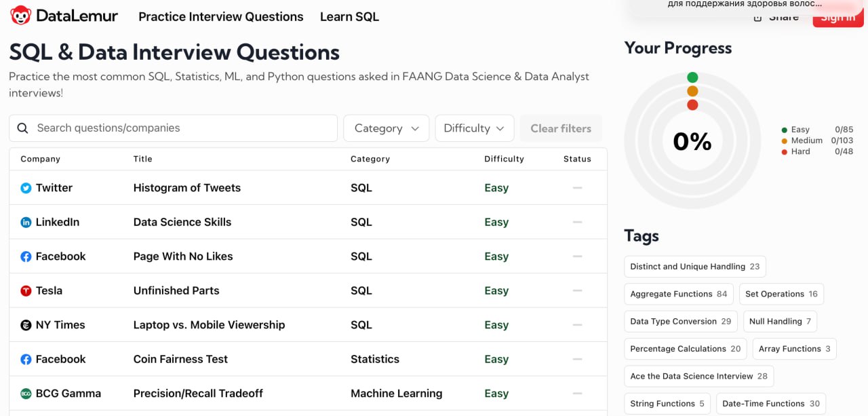
Task: Select the Aggregate Functions tag
Action: coord(678,294)
